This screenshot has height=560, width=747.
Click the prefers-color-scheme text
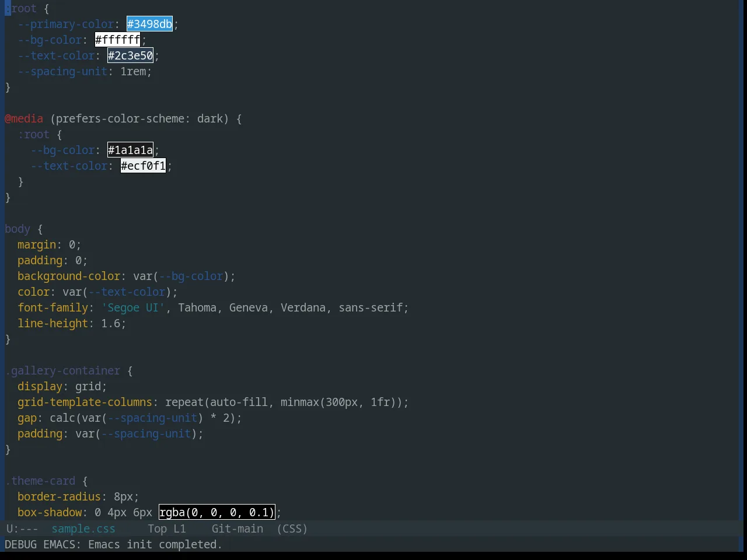pos(120,118)
